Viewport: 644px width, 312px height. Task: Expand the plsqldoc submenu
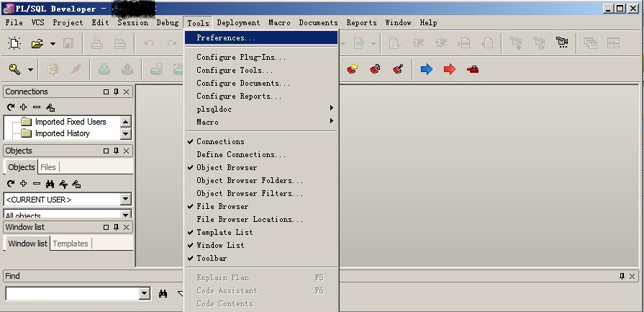pos(260,109)
